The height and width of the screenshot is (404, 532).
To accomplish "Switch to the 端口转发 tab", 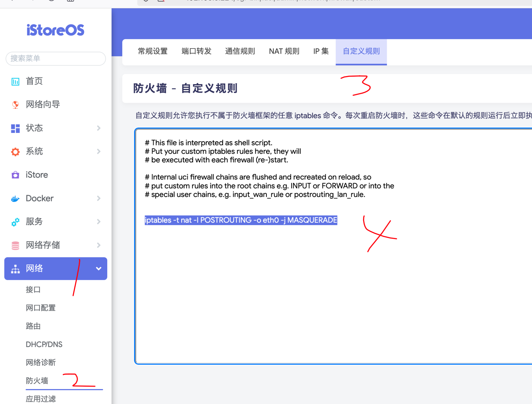I will coord(196,51).
